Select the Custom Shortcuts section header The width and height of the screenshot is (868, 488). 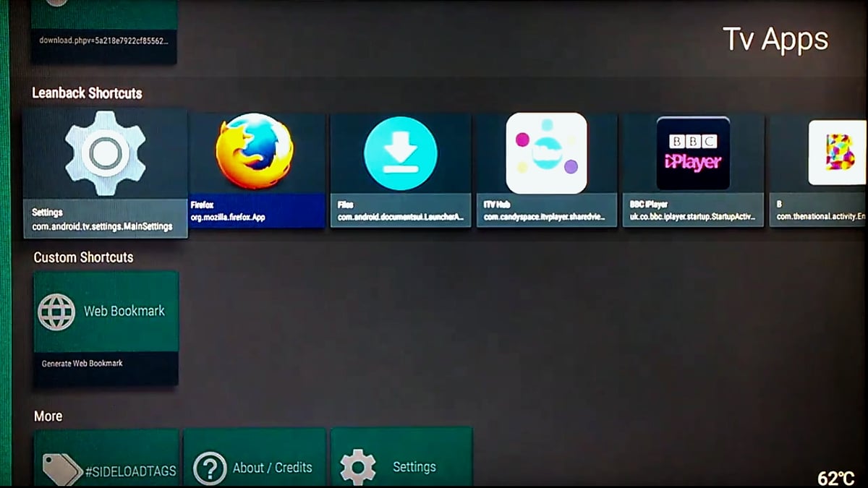click(x=82, y=257)
